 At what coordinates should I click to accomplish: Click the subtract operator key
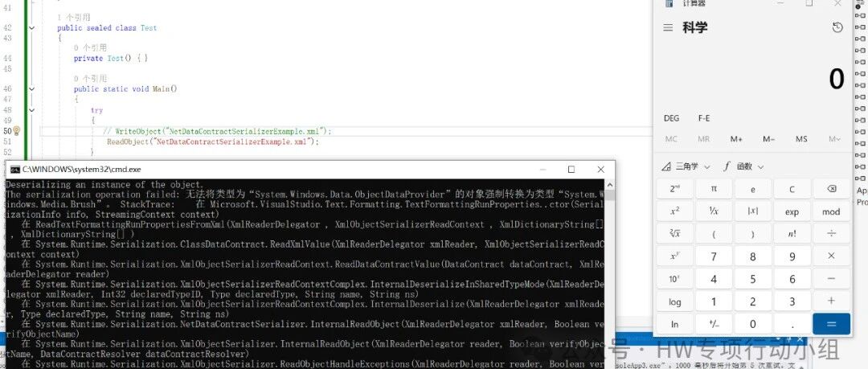[x=831, y=279]
